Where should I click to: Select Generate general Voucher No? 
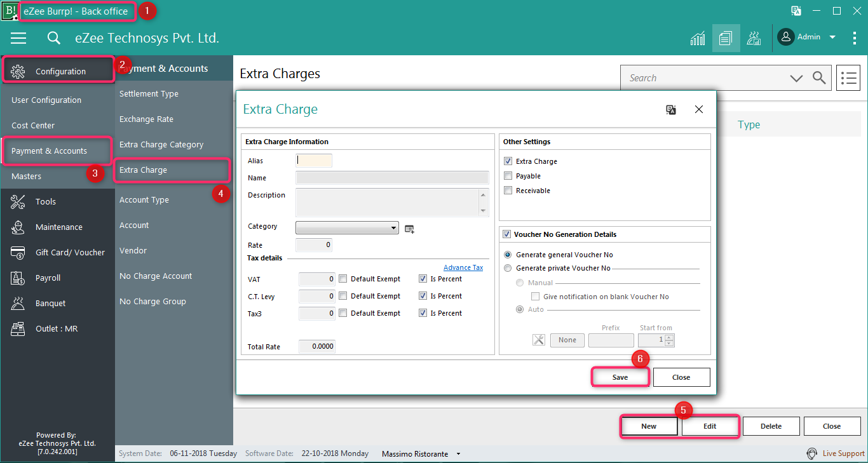pyautogui.click(x=508, y=255)
